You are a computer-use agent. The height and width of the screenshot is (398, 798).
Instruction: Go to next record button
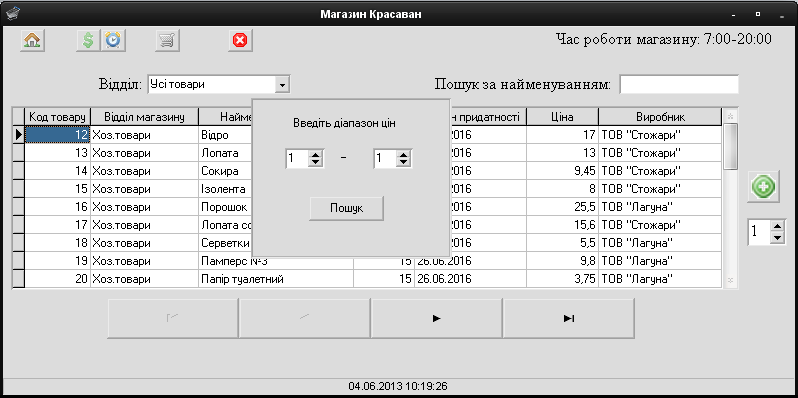[x=437, y=319]
